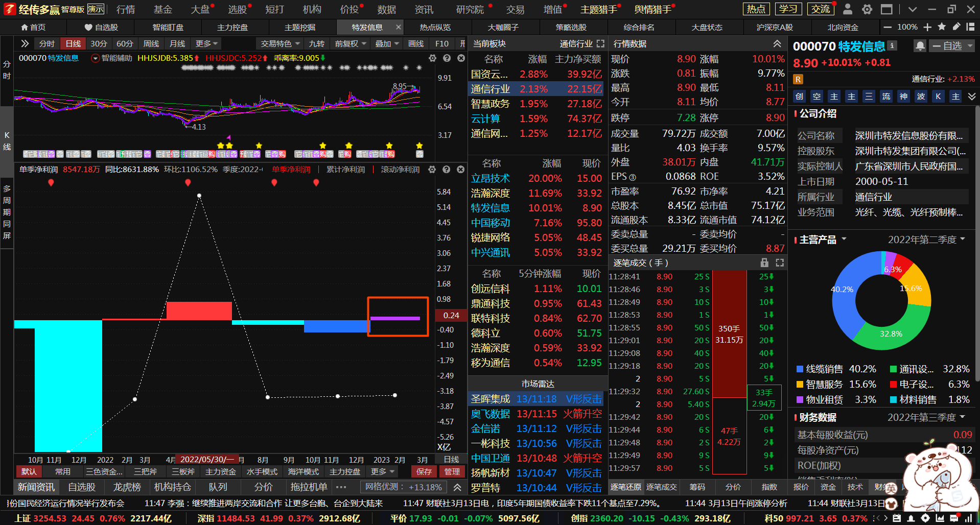Screen dimensions: 980x525
Task: Click the zoom out minus icon
Action: pos(888,27)
